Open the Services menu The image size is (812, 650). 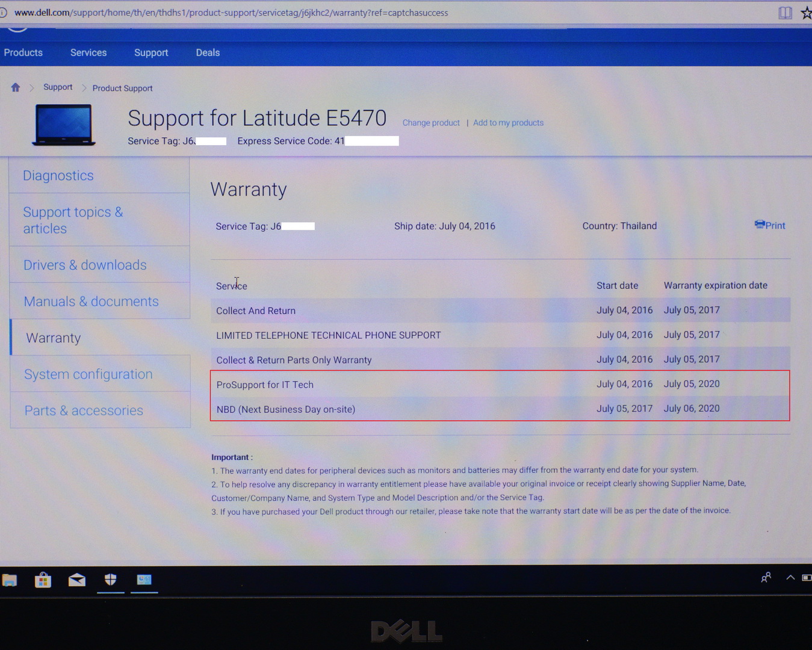click(88, 52)
